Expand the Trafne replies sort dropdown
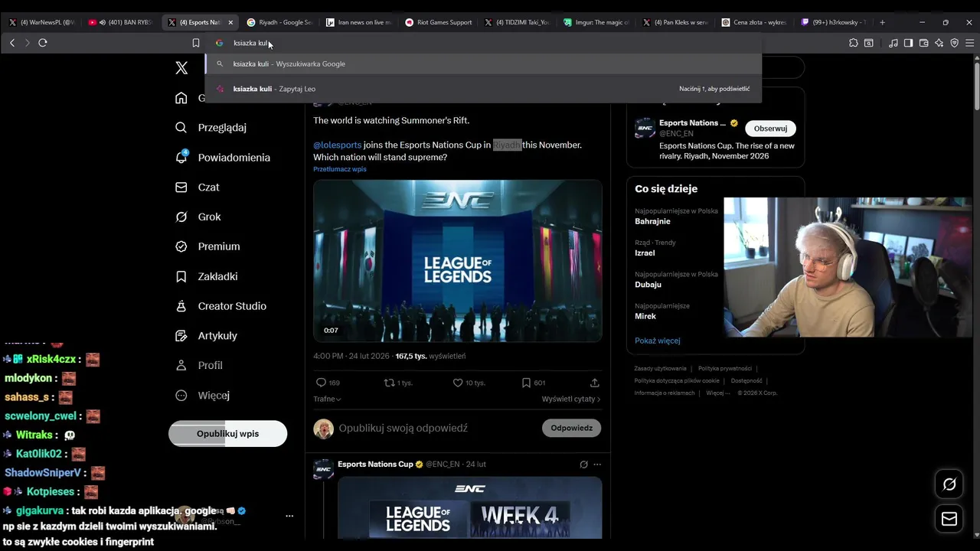 tap(327, 399)
